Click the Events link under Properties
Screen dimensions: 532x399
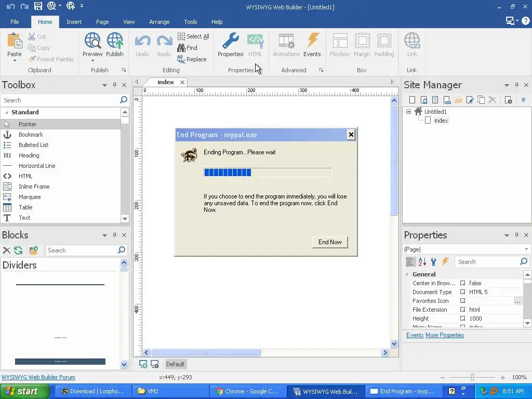(x=415, y=335)
